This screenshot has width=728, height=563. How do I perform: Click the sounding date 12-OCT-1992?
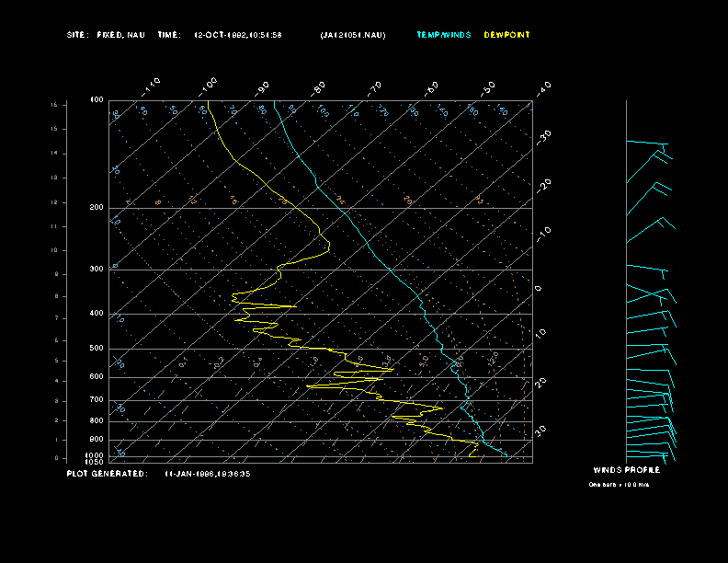219,35
